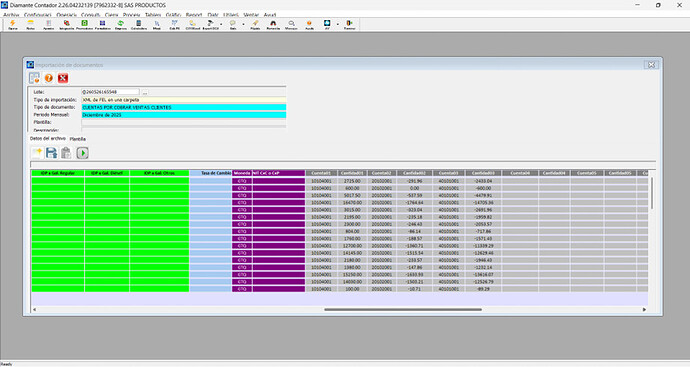Select the cell showing 16470.00
Image resolution: width=690 pixels, height=367 pixels.
pyautogui.click(x=352, y=202)
